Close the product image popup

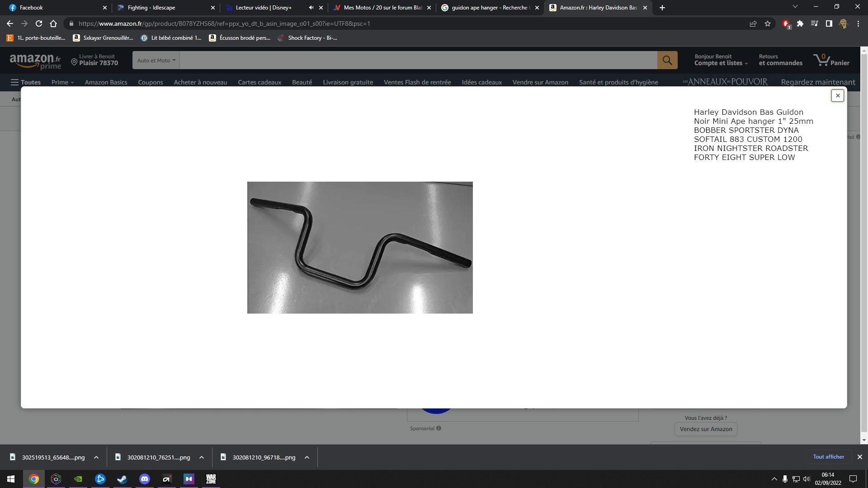pos(837,95)
